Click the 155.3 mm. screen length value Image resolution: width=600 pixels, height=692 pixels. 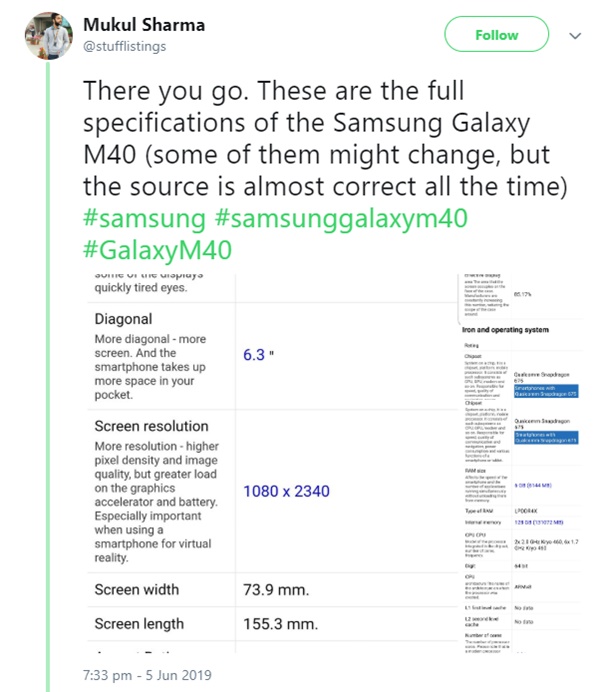click(x=278, y=624)
